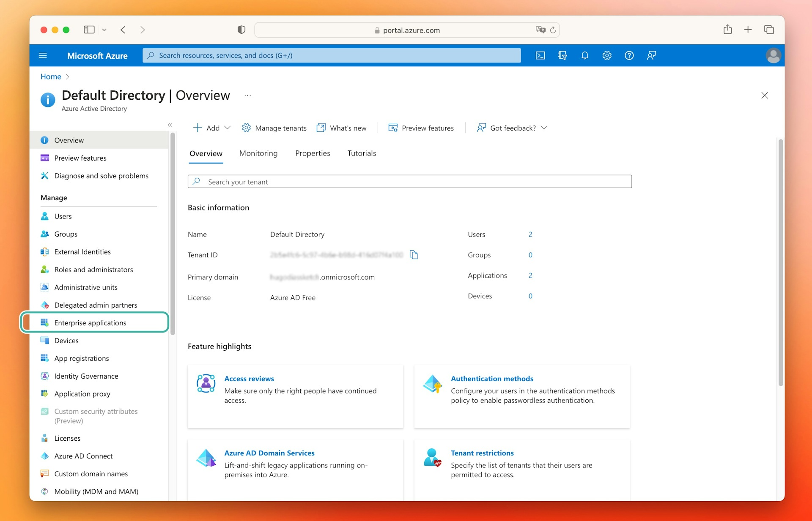The height and width of the screenshot is (521, 812).
Task: Go back in Safari
Action: click(x=123, y=30)
